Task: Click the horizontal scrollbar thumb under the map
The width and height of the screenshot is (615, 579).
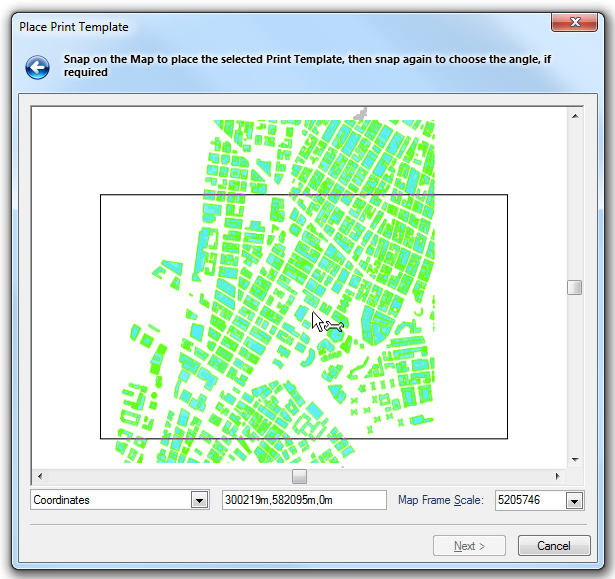Action: (299, 477)
